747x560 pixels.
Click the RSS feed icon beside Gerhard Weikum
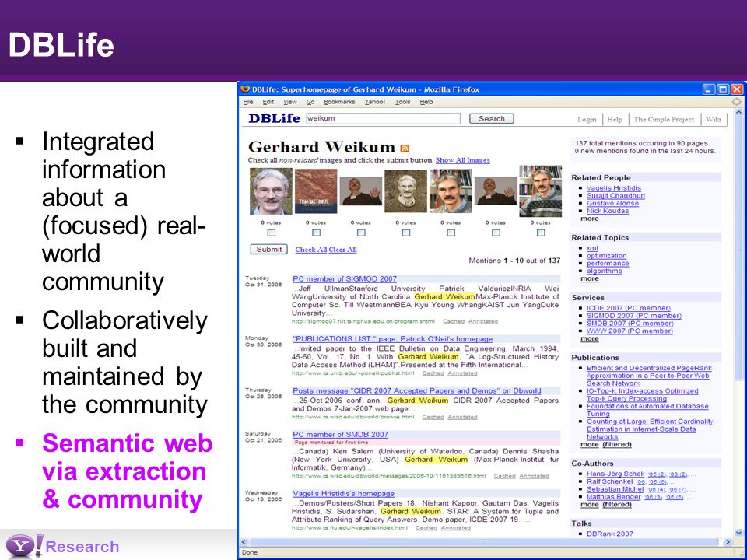tap(405, 149)
